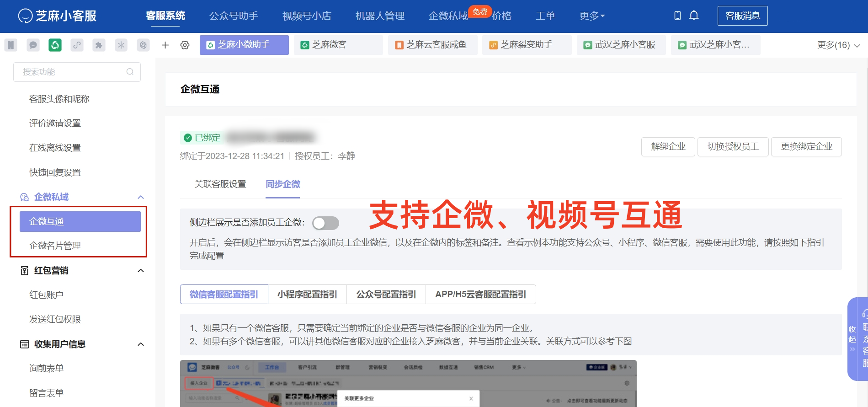The width and height of the screenshot is (868, 407).
Task: Collapse the 收集用户信息 section chevron
Action: coord(141,344)
